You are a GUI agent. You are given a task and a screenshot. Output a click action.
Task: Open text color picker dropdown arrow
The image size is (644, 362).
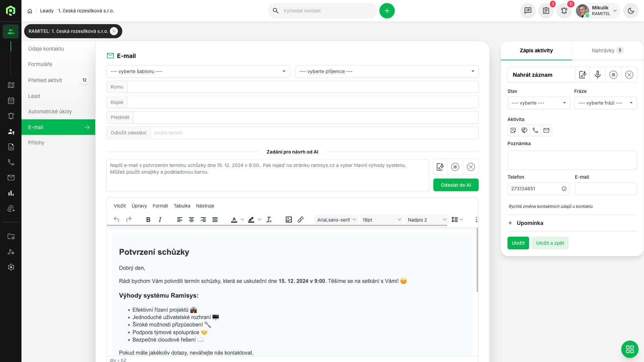coord(243,220)
